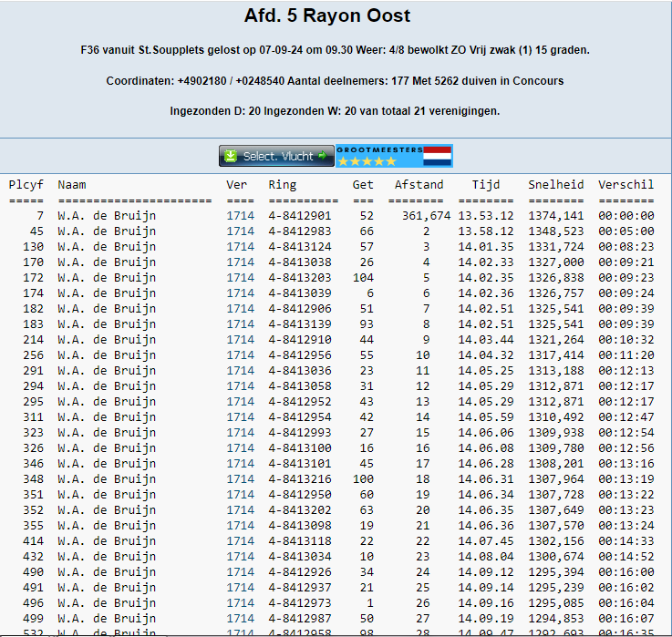Click ring number 4-8413216
Screen dimensions: 672x637
point(300,479)
